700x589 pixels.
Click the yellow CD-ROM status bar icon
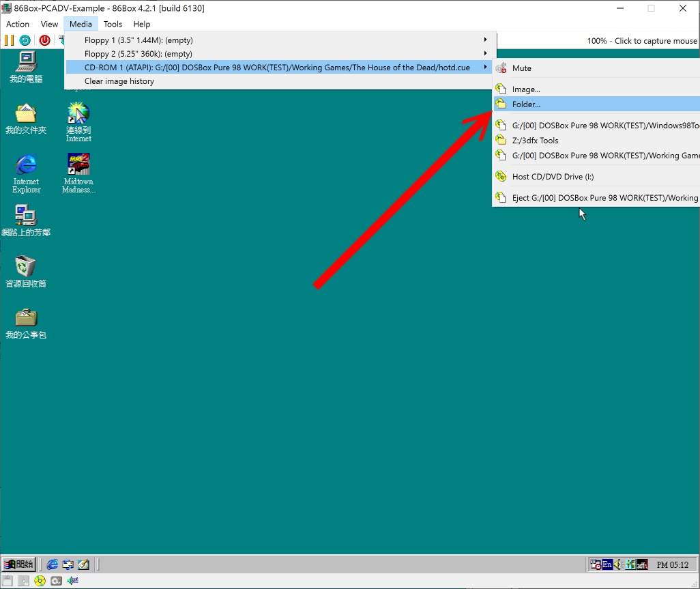[40, 581]
